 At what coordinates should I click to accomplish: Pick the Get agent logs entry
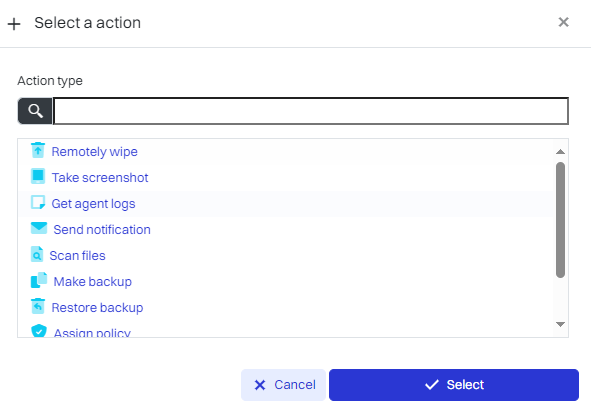coord(93,204)
